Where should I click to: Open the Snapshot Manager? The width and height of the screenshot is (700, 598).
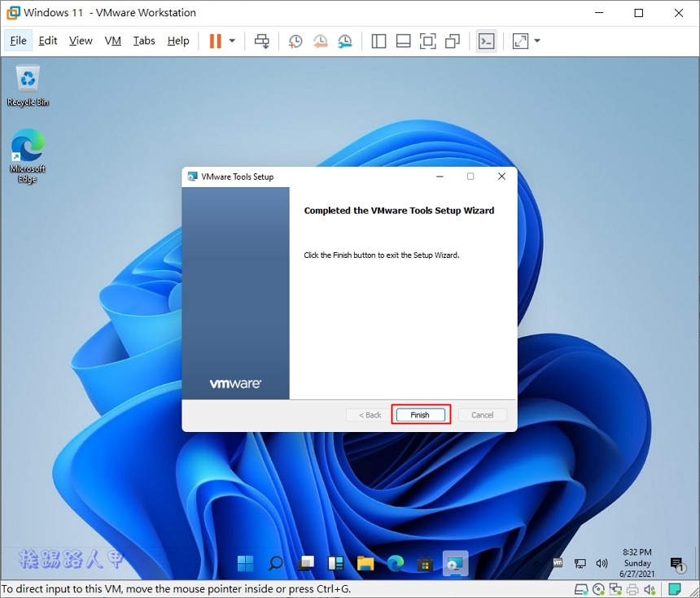click(x=344, y=41)
